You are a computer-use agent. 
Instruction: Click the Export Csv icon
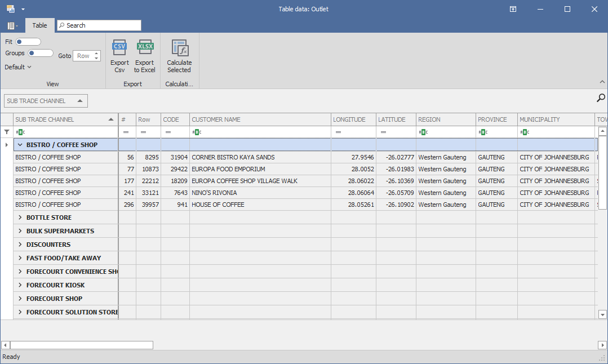(x=119, y=48)
